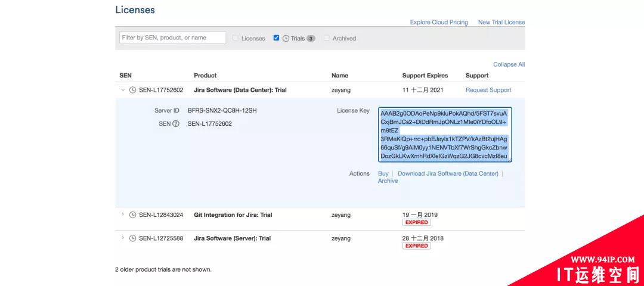
Task: Expand the Git Integration for Jira trial row
Action: [123, 214]
